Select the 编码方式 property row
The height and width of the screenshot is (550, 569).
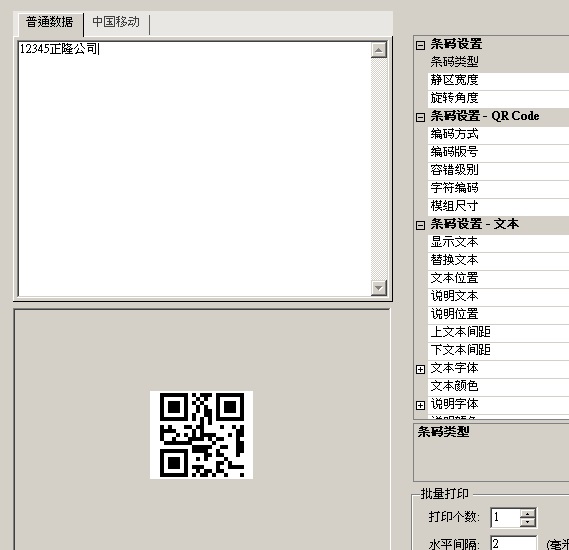499,134
